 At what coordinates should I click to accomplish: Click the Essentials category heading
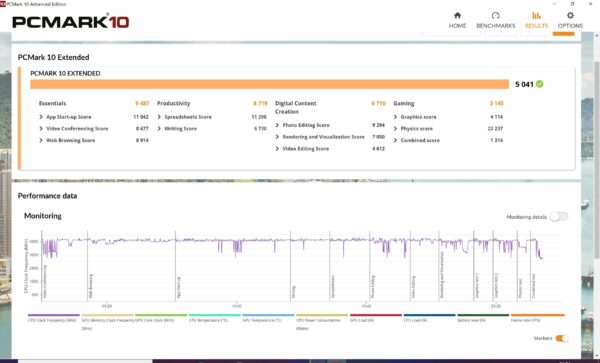tap(52, 103)
